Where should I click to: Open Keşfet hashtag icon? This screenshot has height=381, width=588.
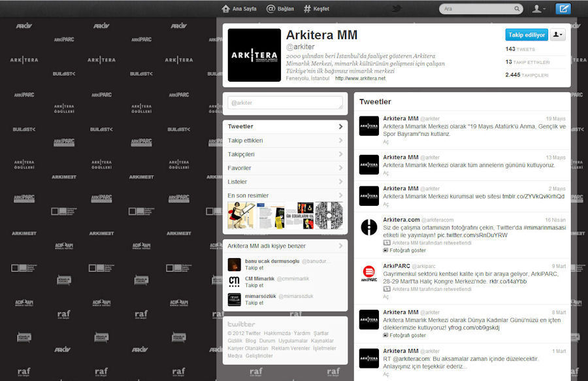click(307, 8)
